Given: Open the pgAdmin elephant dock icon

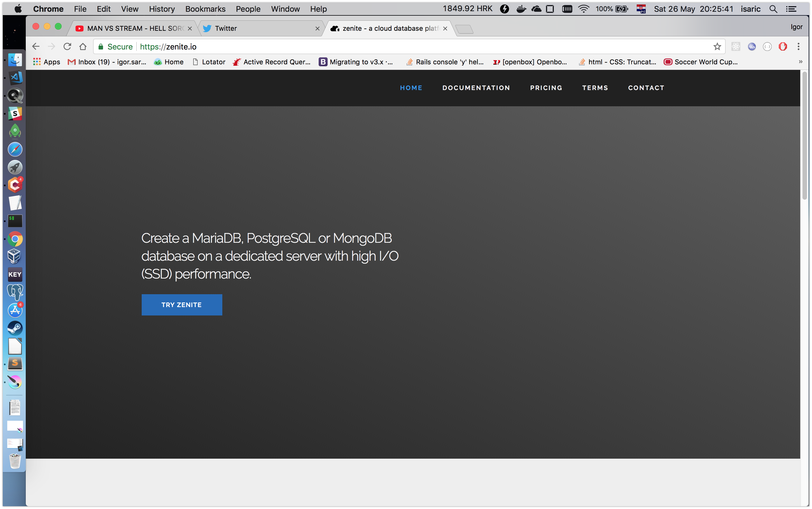Looking at the screenshot, I should coord(15,292).
